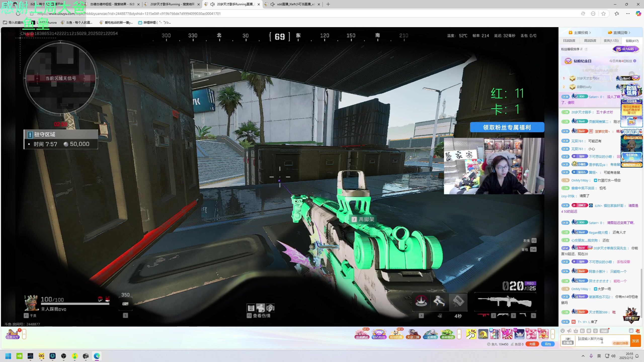This screenshot has height=362, width=644.
Task: Open the 一起修炼 activity icon
Action: (430, 334)
